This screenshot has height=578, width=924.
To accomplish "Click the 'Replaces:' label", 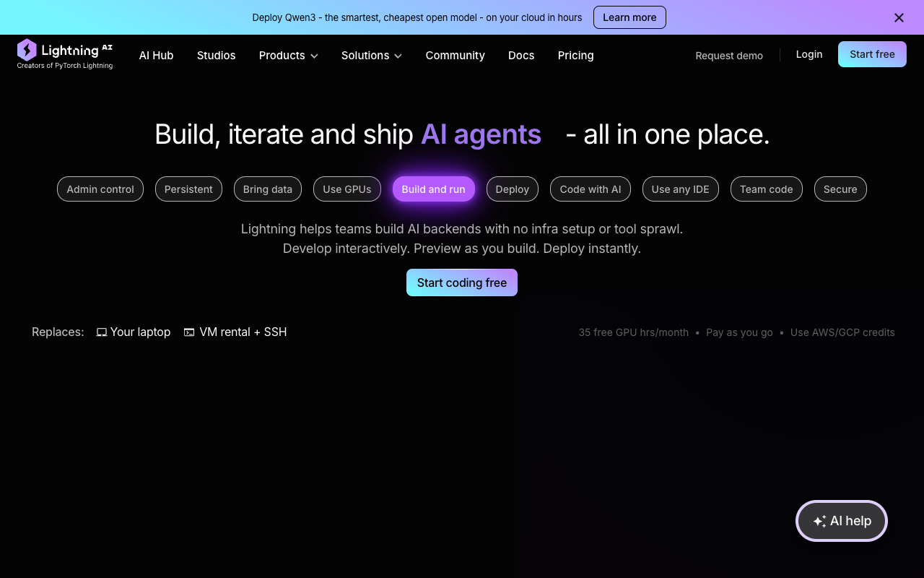I will point(58,332).
